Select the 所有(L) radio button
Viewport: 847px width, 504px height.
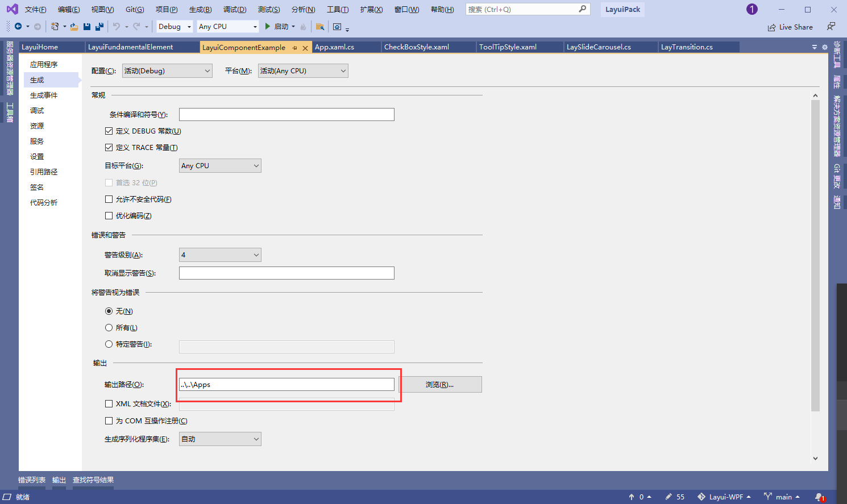(x=109, y=327)
